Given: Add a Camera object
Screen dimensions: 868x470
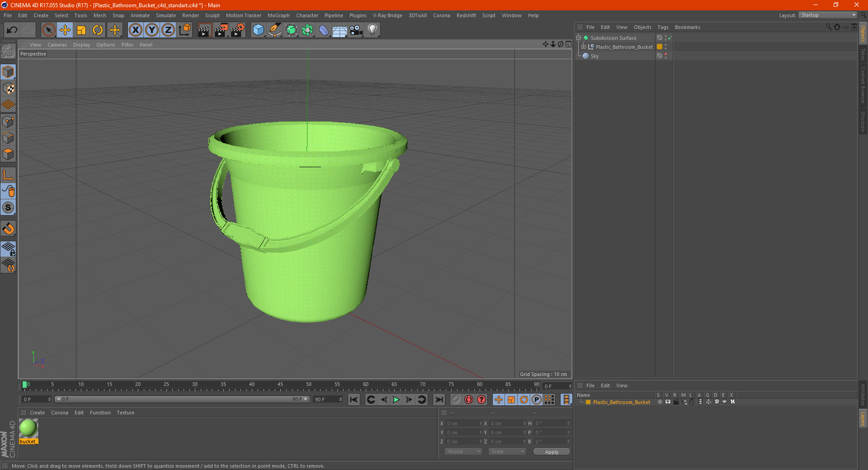Looking at the screenshot, I should [x=356, y=30].
